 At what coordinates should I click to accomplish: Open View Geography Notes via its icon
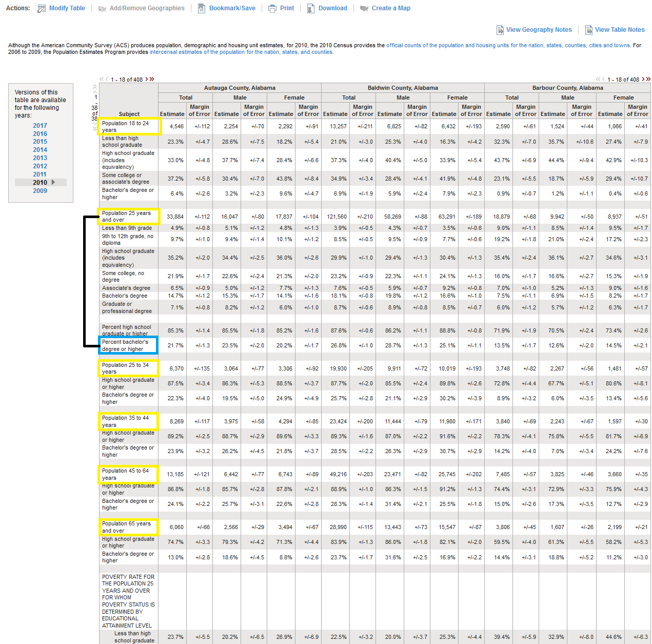(500, 30)
